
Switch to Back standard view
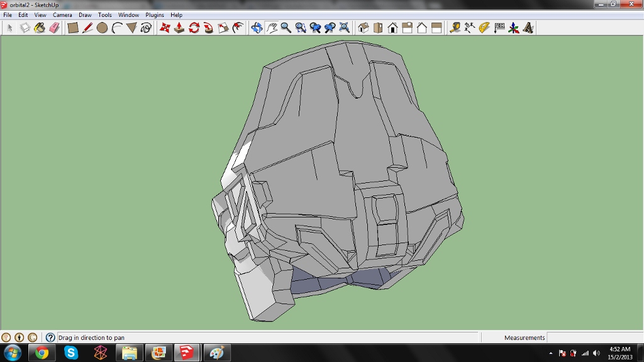click(422, 28)
